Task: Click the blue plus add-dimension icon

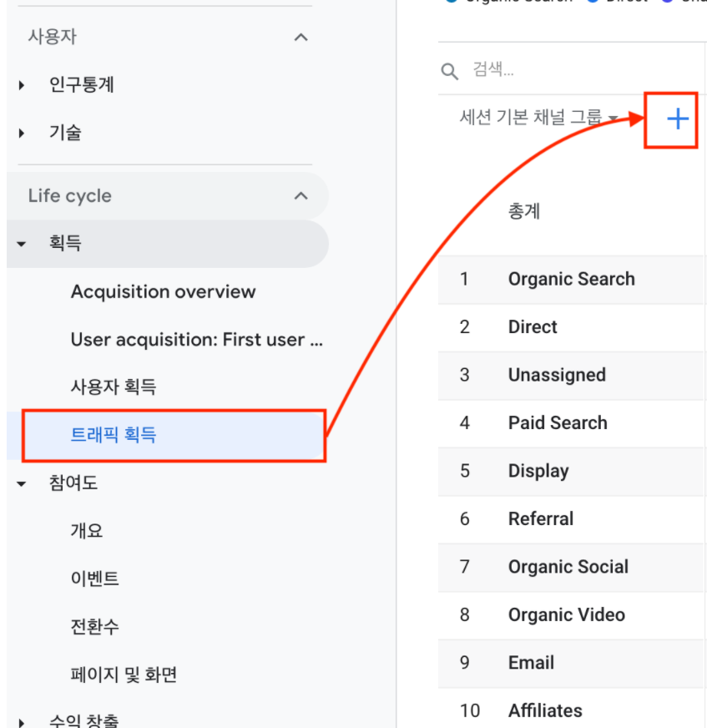Action: tap(677, 119)
